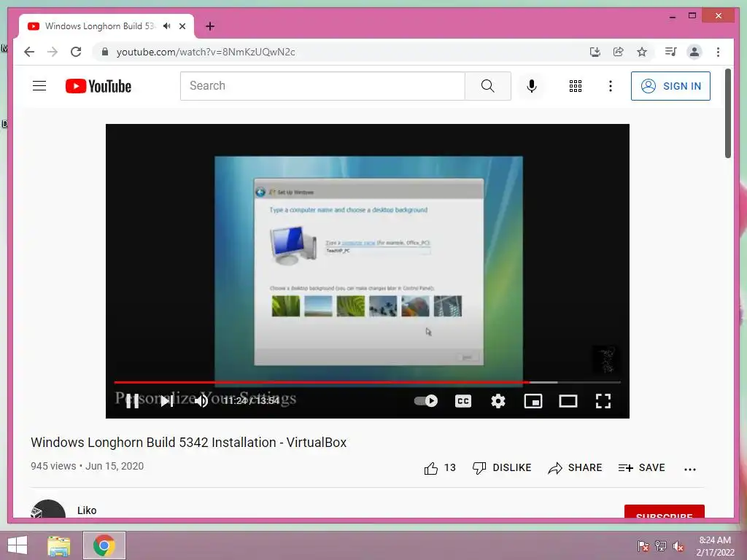Click the browser forward arrow
The height and width of the screenshot is (560, 747).
click(x=53, y=52)
